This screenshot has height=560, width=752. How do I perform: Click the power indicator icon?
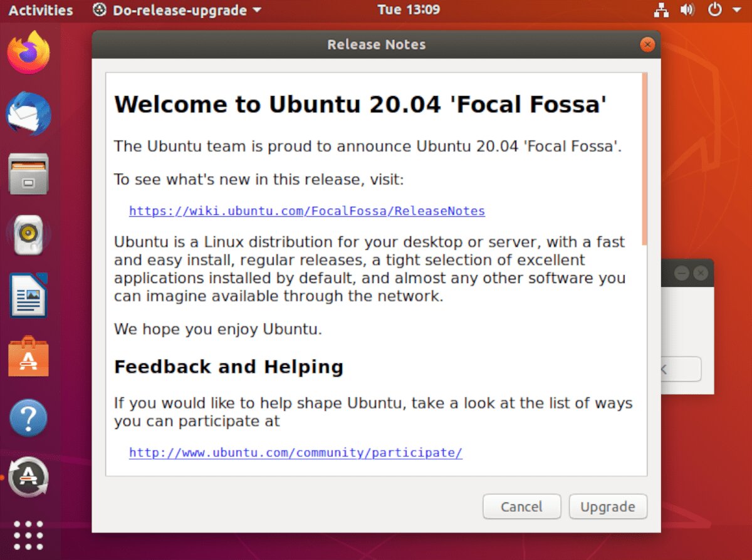714,10
